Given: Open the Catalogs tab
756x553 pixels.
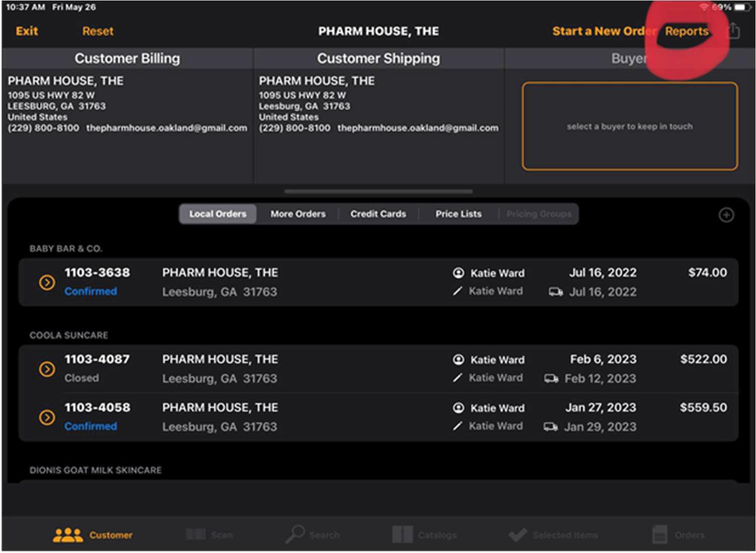Looking at the screenshot, I should tap(424, 534).
